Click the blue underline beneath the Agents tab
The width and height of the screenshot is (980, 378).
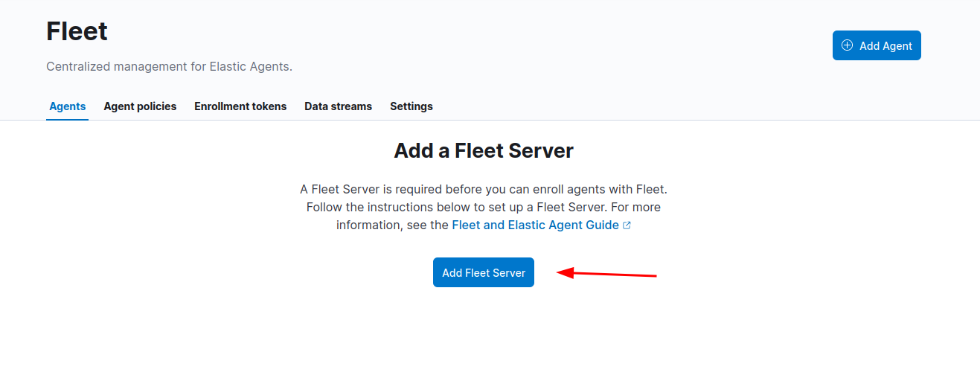(x=67, y=119)
